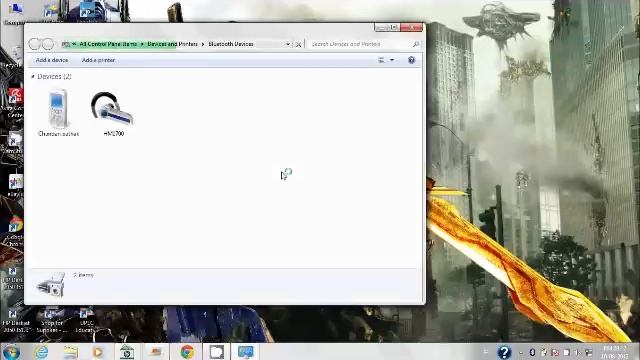This screenshot has height=360, width=640.
Task: Open Computer icon on the desktop
Action: (15, 12)
